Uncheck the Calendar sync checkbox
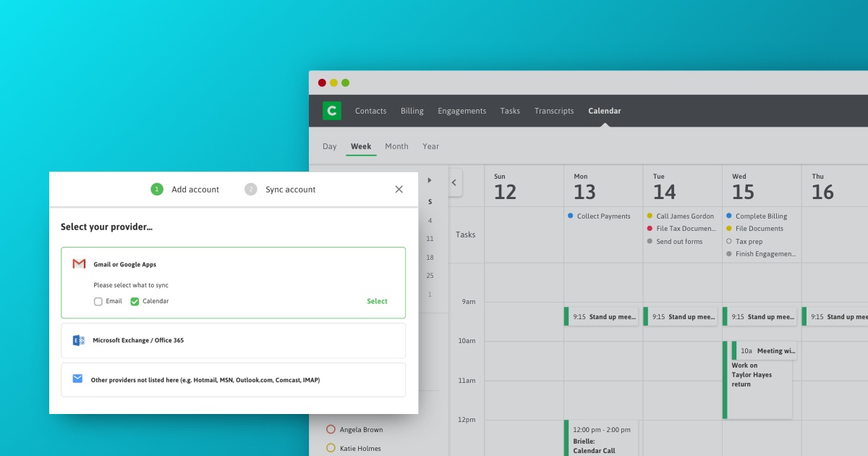The height and width of the screenshot is (456, 868). point(135,302)
